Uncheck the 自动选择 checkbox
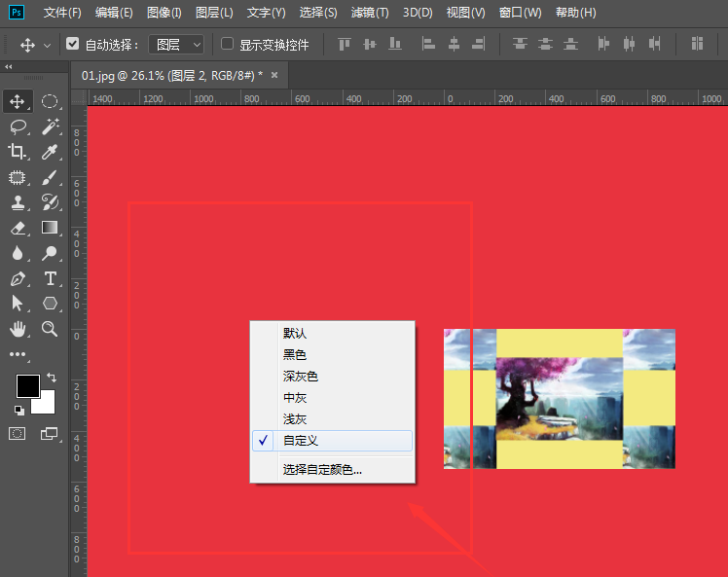This screenshot has height=577, width=728. pos(73,44)
